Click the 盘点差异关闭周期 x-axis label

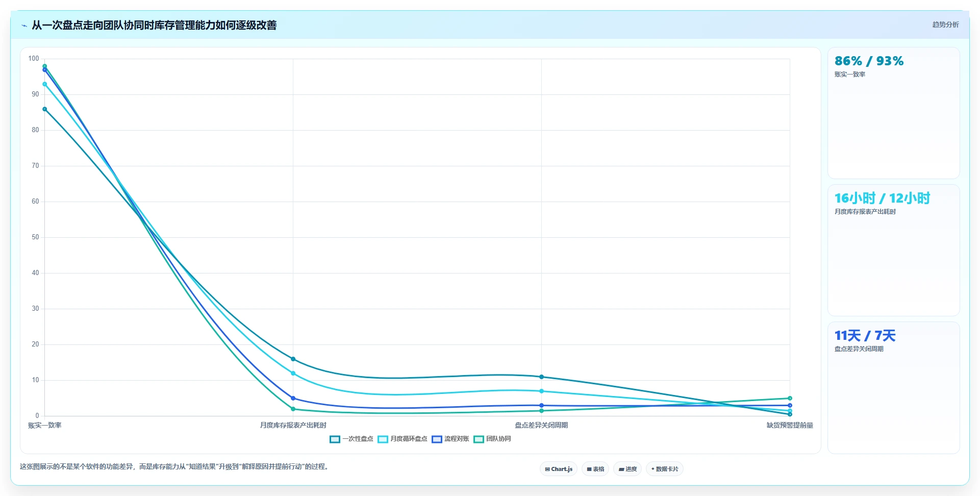[x=541, y=425]
